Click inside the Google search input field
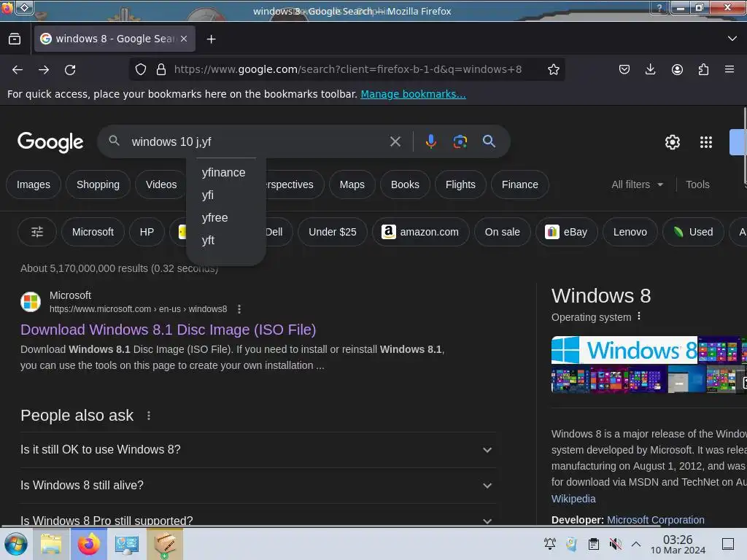 (258, 141)
